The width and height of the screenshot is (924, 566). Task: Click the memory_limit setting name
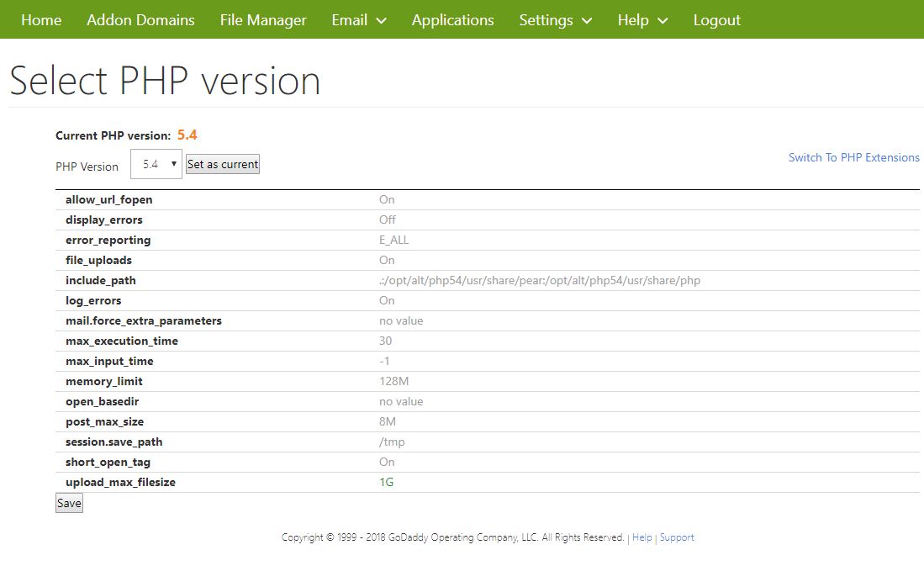pos(103,382)
